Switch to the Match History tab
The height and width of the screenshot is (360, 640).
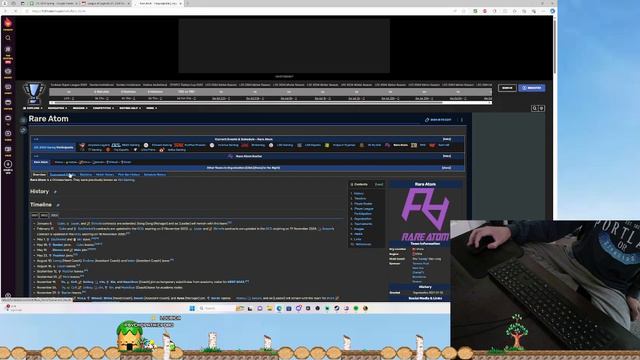(105, 175)
